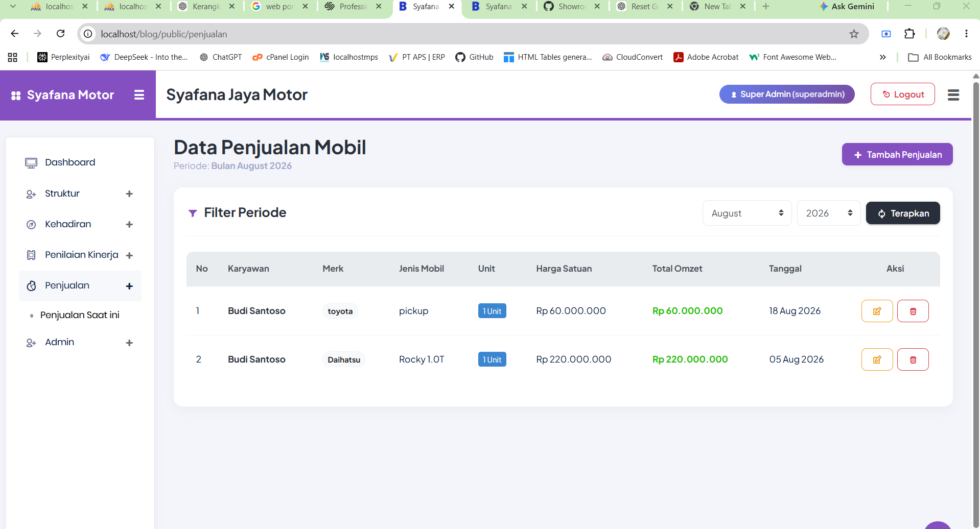Open the cPanel Login bookmark
This screenshot has height=529, width=980.
[x=281, y=57]
